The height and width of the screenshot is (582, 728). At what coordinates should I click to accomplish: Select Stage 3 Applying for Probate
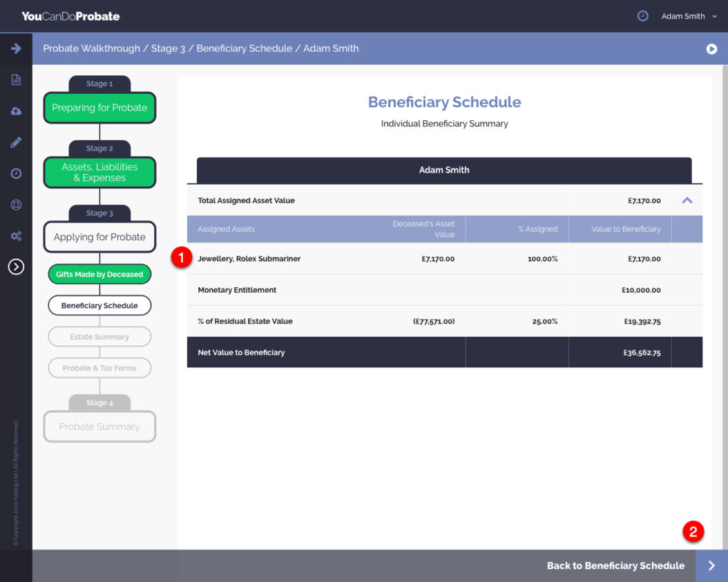pyautogui.click(x=100, y=237)
